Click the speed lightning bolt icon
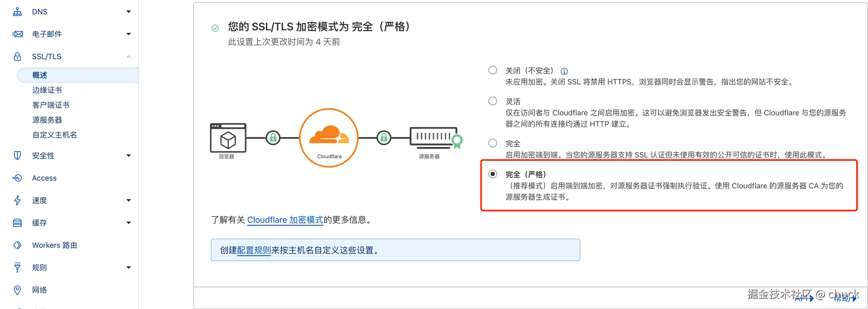 point(17,200)
